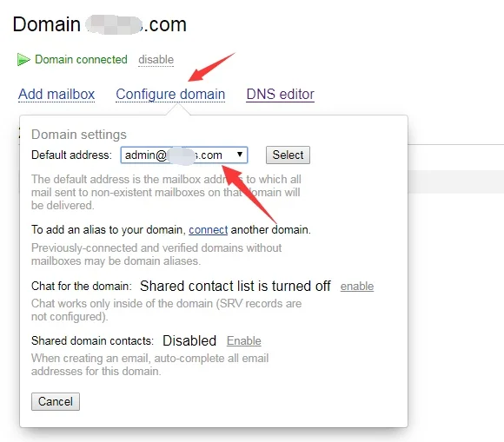The height and width of the screenshot is (442, 504).
Task: Click the green Domain connected arrow icon
Action: pyautogui.click(x=23, y=60)
